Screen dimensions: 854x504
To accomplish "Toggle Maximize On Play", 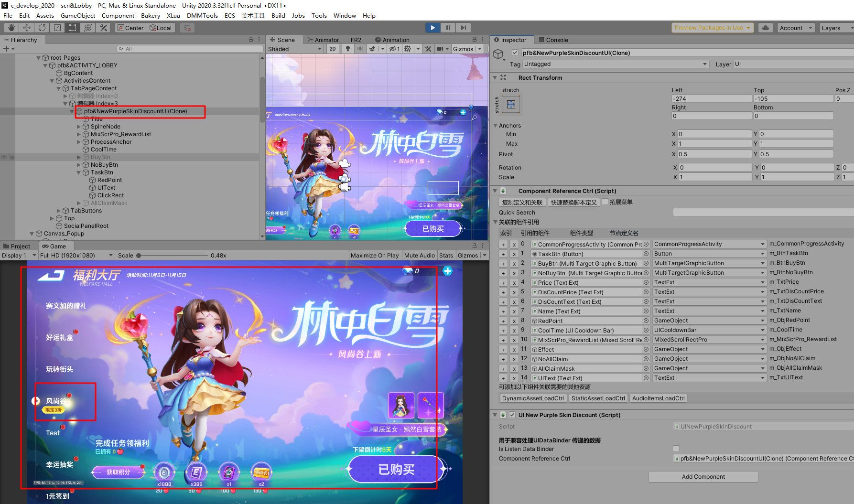I will 375,256.
